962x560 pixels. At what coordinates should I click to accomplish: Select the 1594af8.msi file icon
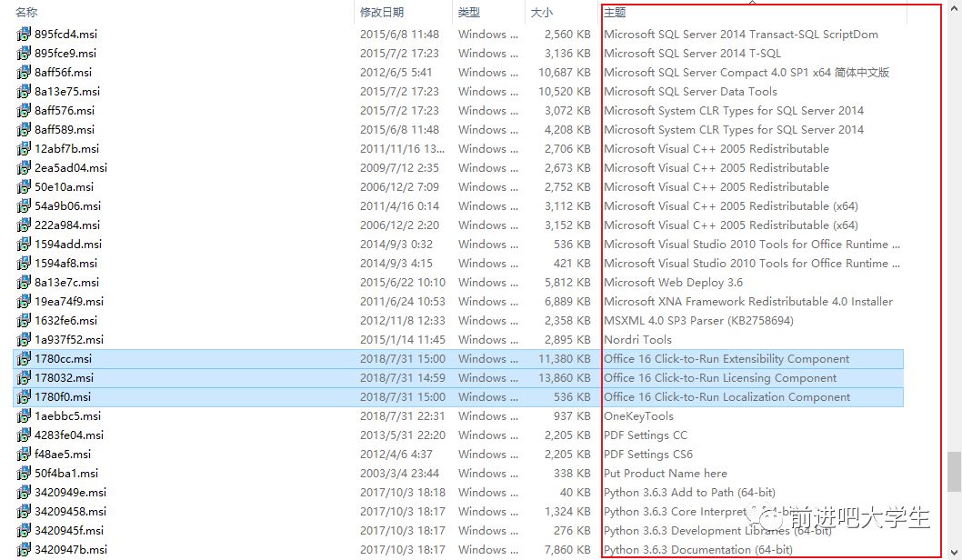pyautogui.click(x=24, y=263)
